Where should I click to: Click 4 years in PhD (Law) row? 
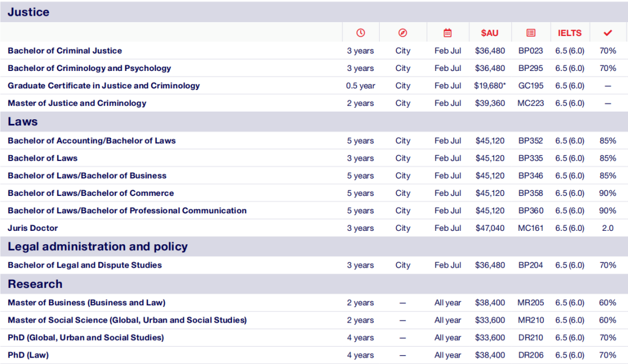[361, 355]
